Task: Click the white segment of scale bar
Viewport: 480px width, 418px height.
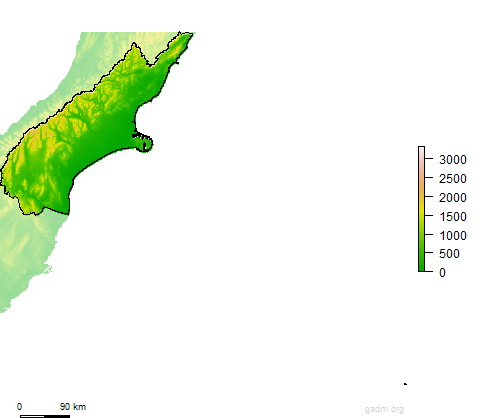Action: [x=32, y=416]
